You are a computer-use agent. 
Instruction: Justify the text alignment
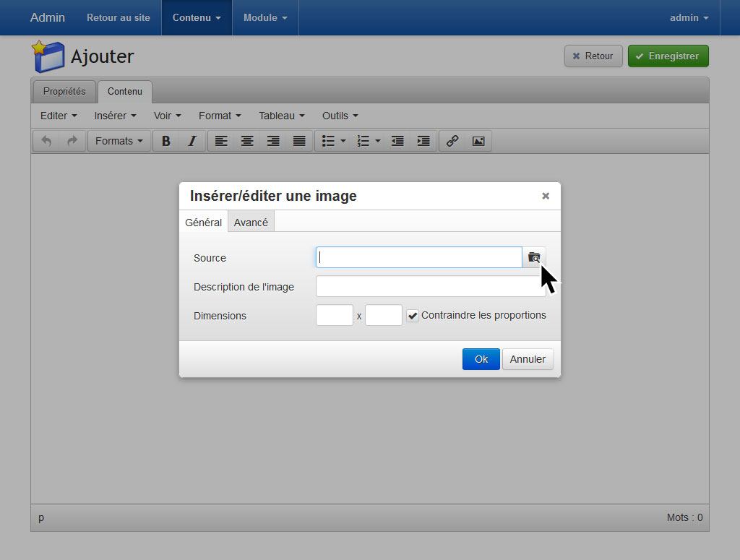point(299,141)
